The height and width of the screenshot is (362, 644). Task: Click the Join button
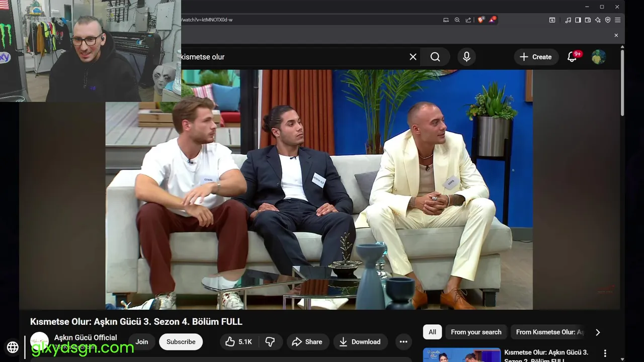pos(142,342)
